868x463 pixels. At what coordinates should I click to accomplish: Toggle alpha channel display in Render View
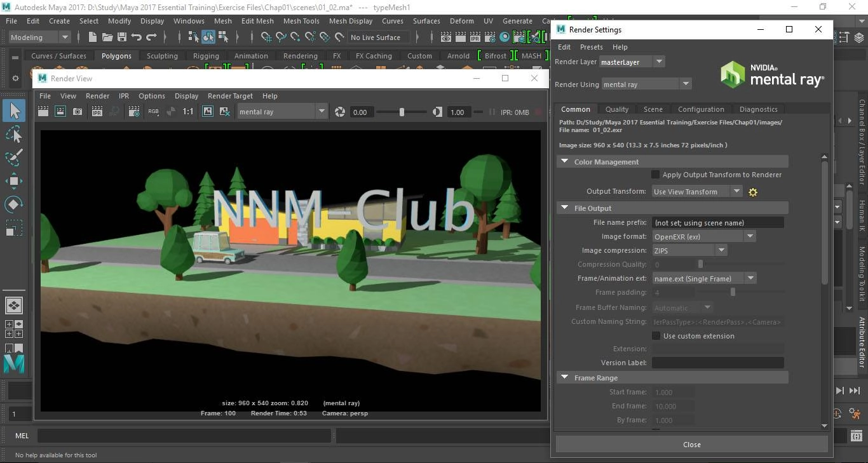171,112
